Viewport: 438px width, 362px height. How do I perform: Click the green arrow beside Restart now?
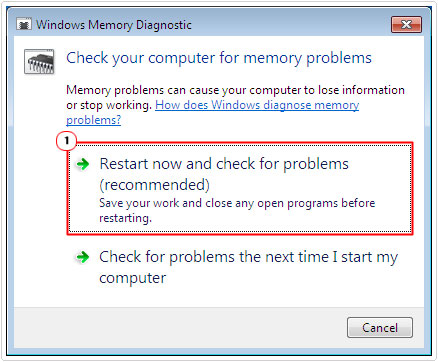coord(83,164)
